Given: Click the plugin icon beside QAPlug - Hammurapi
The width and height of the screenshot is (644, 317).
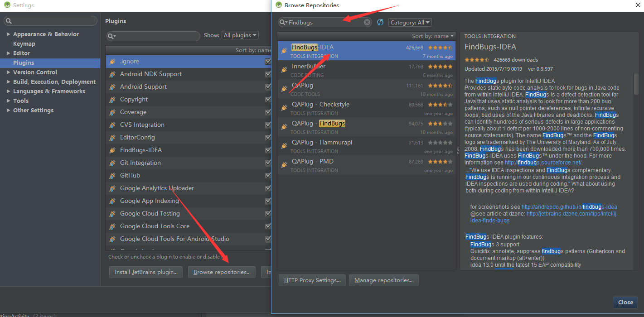Looking at the screenshot, I should pos(284,146).
